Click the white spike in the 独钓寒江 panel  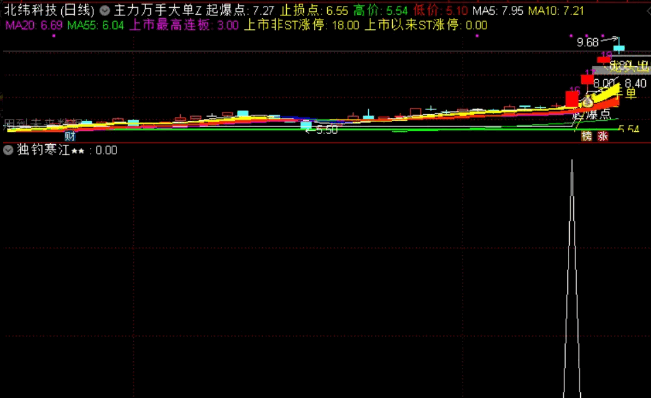coord(572,278)
